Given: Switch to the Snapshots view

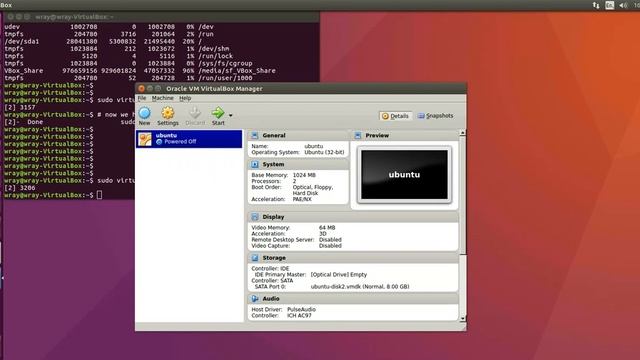Looking at the screenshot, I should (x=435, y=116).
